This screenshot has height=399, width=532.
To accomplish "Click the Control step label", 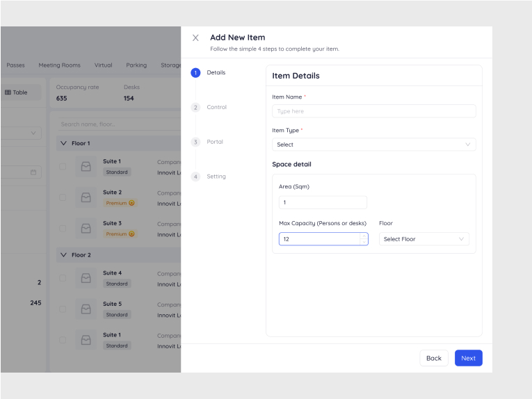I will point(216,107).
